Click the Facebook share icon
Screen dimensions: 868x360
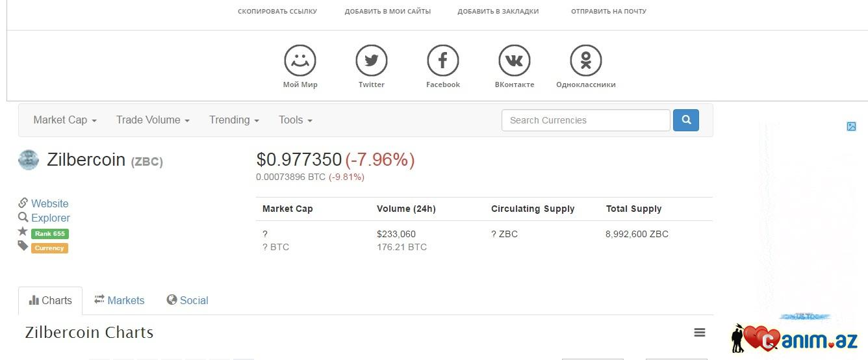(x=443, y=61)
